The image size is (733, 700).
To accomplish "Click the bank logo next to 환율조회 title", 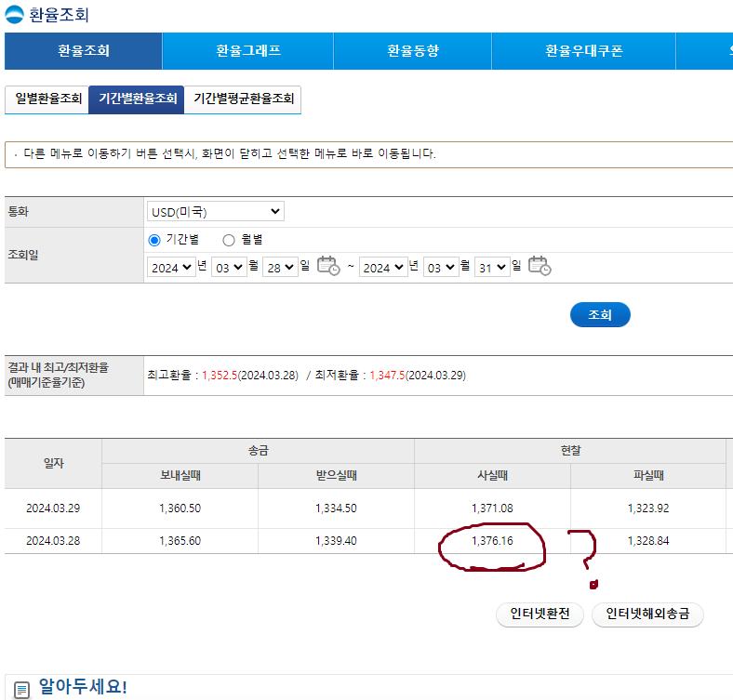I will click(x=15, y=15).
